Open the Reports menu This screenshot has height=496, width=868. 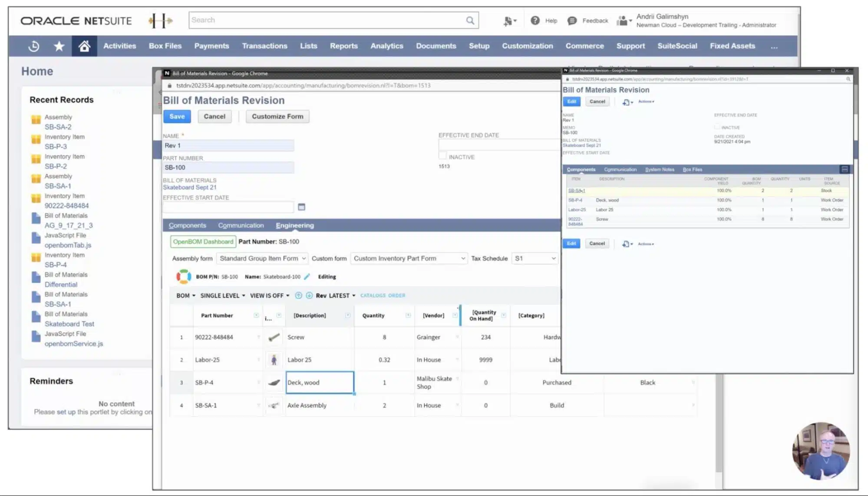point(343,46)
